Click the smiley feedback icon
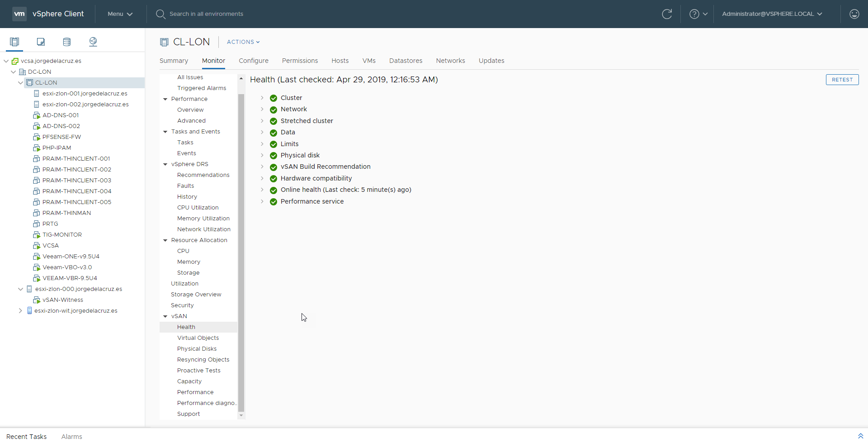Screen dimensions: 868x443 (x=854, y=14)
